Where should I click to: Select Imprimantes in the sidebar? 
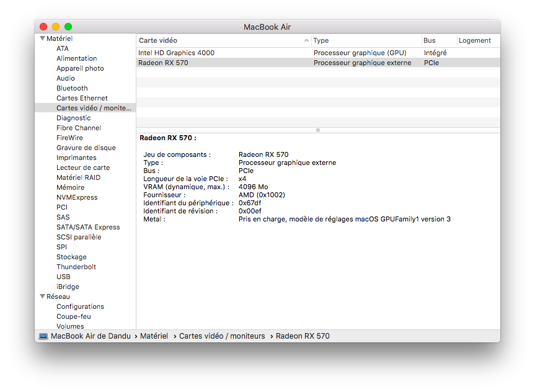[76, 158]
